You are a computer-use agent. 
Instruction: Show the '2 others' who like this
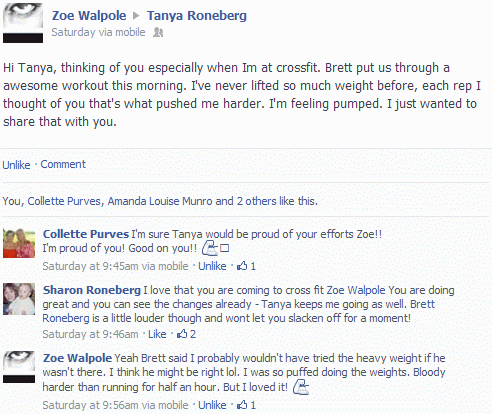pyautogui.click(x=257, y=201)
